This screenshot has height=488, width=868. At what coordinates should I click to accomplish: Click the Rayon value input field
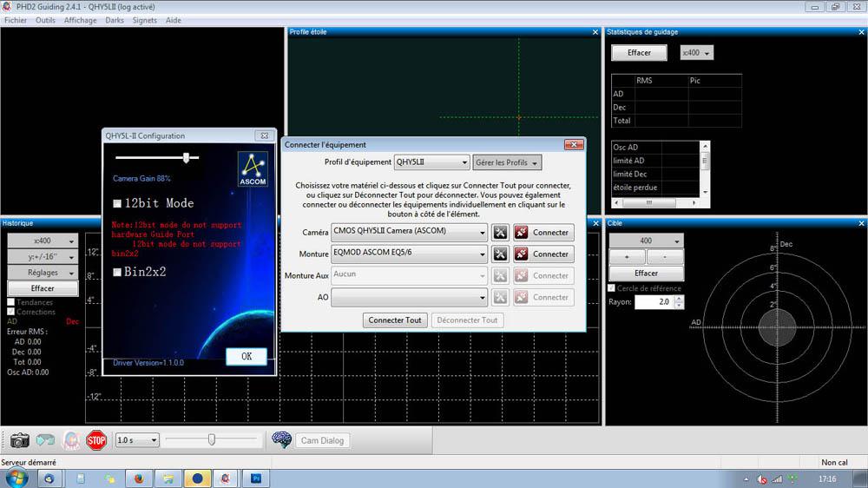click(654, 302)
